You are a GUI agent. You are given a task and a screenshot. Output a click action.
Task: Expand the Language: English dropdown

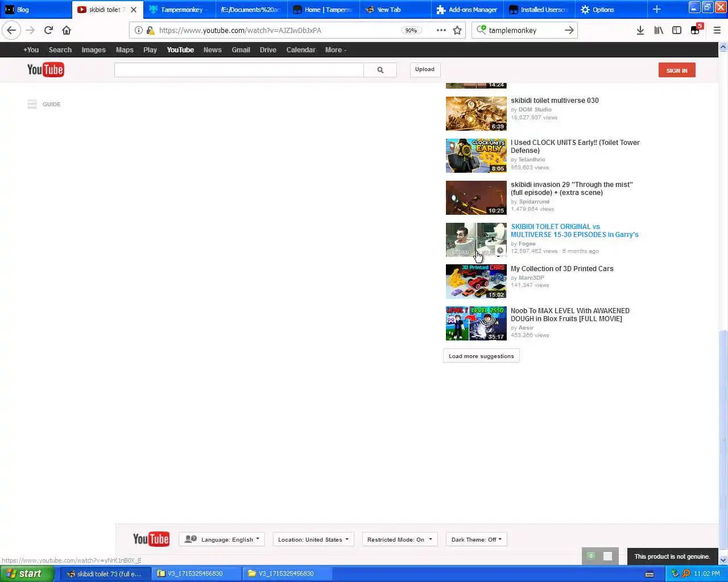point(222,539)
